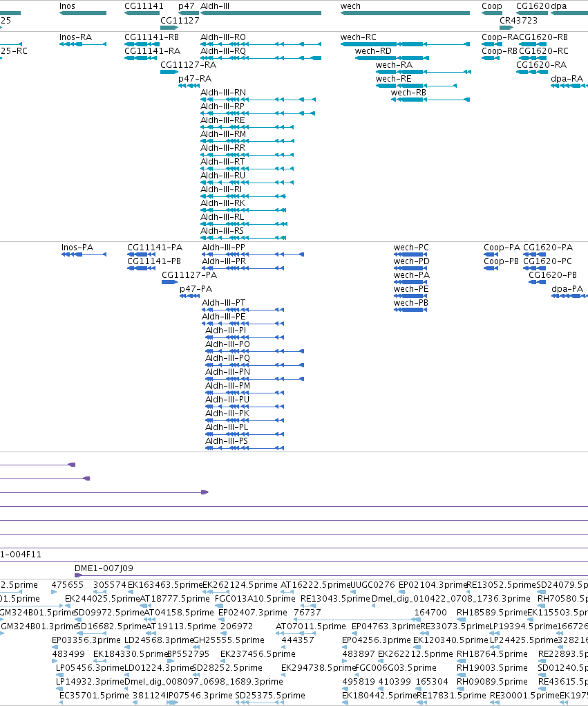This screenshot has height=706, width=588.
Task: Select transcript Aldh-III-RO
Action: (261, 44)
